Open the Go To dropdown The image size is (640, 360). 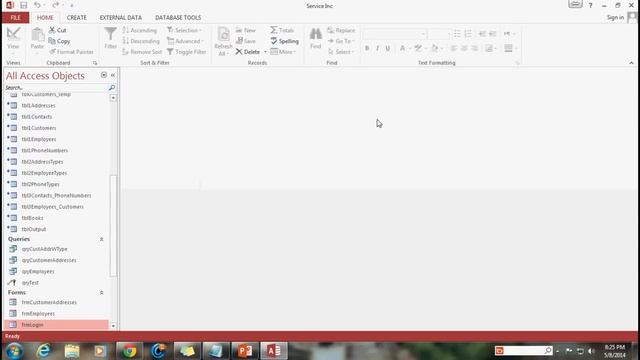pos(341,41)
